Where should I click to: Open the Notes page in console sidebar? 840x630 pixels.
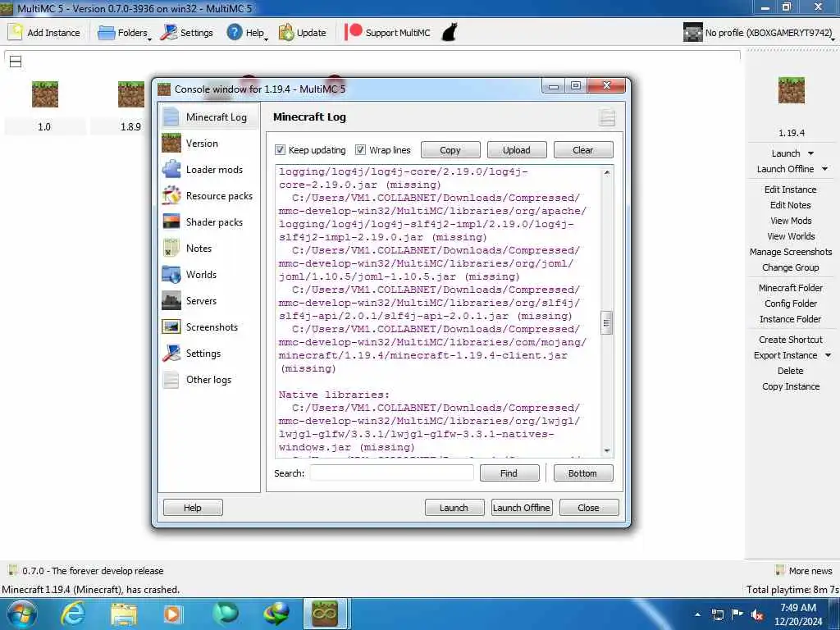[x=208, y=248]
